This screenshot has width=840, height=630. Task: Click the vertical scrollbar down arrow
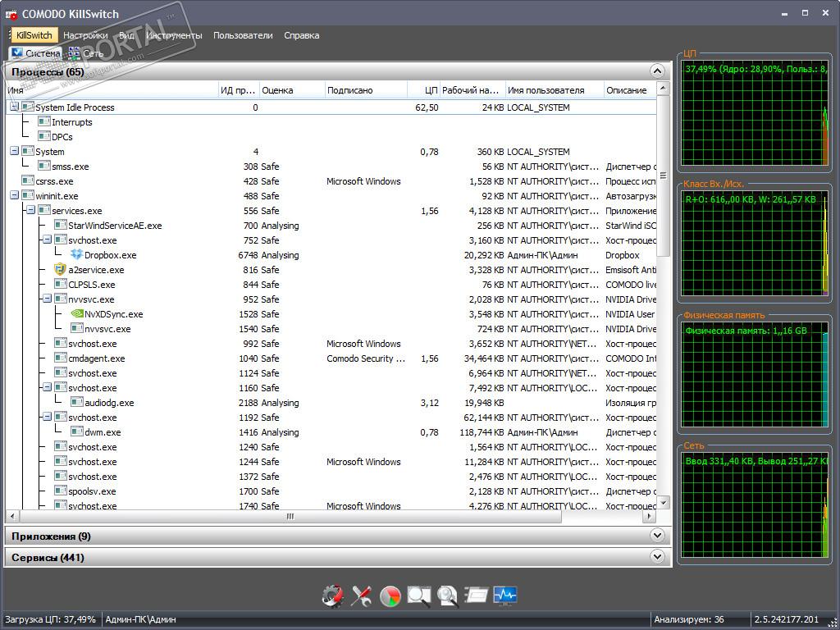pyautogui.click(x=663, y=503)
